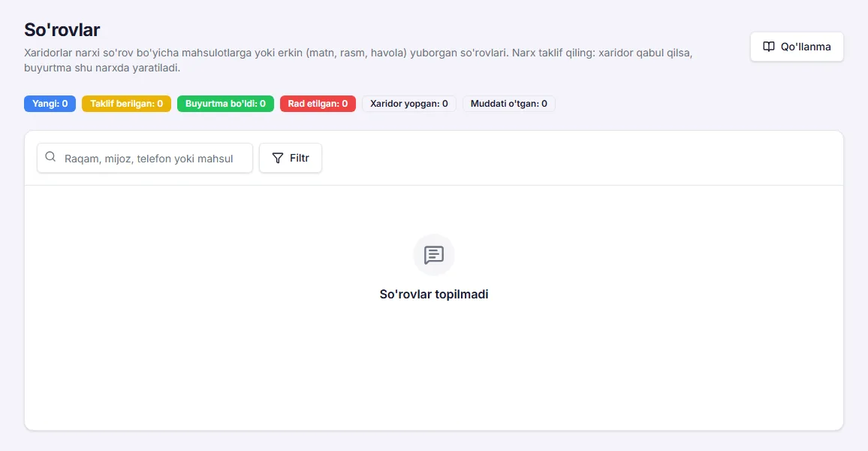Select the Yangi: 0 status badge
The width and height of the screenshot is (868, 451).
[50, 104]
